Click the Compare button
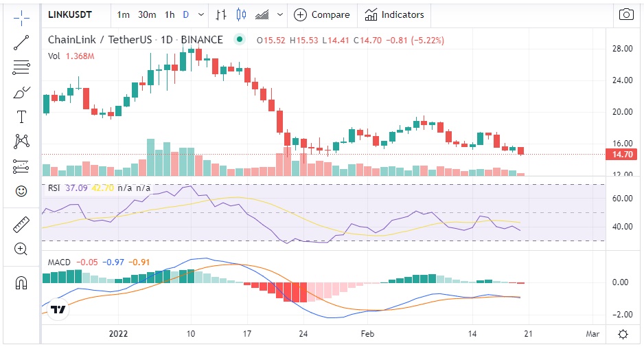The height and width of the screenshot is (347, 644). click(x=322, y=15)
